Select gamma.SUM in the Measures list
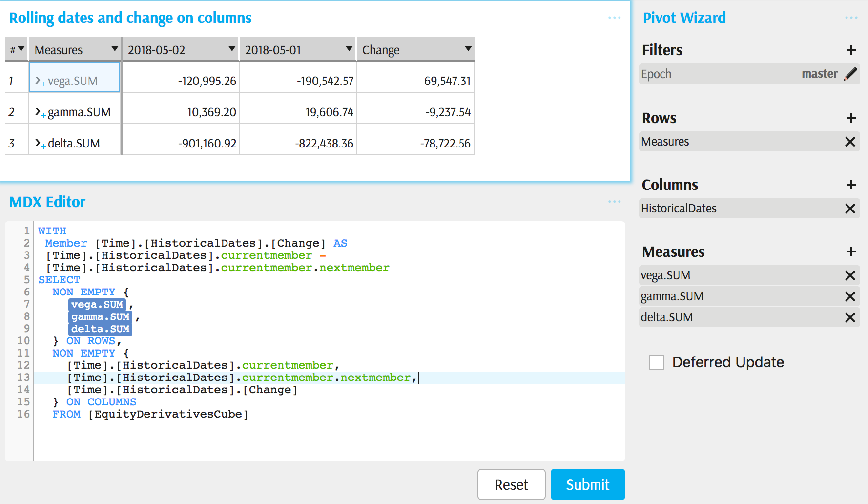 tap(749, 296)
